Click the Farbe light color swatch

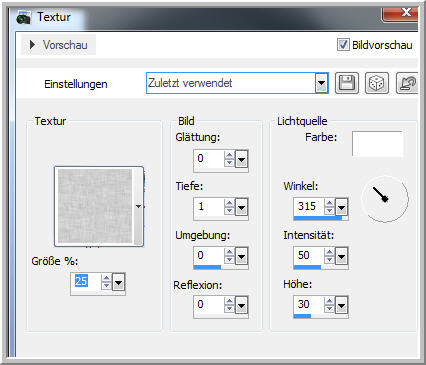(x=377, y=144)
